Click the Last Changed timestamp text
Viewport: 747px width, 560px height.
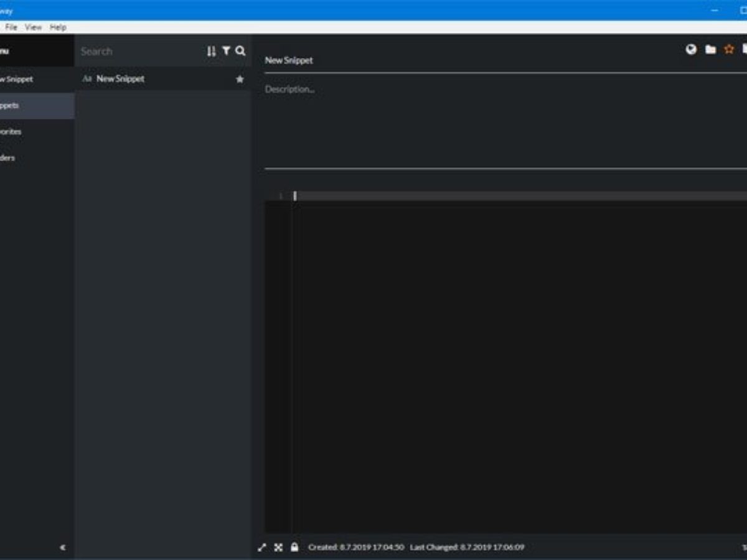tap(467, 548)
